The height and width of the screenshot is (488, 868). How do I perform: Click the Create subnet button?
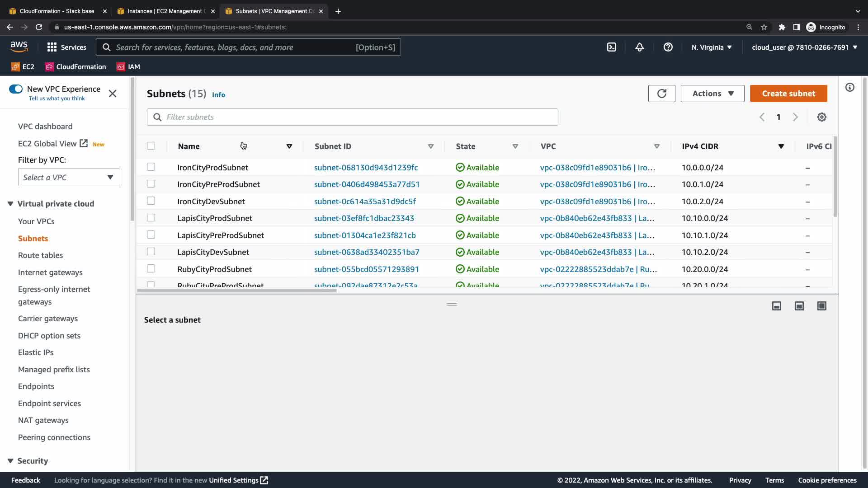tap(788, 94)
